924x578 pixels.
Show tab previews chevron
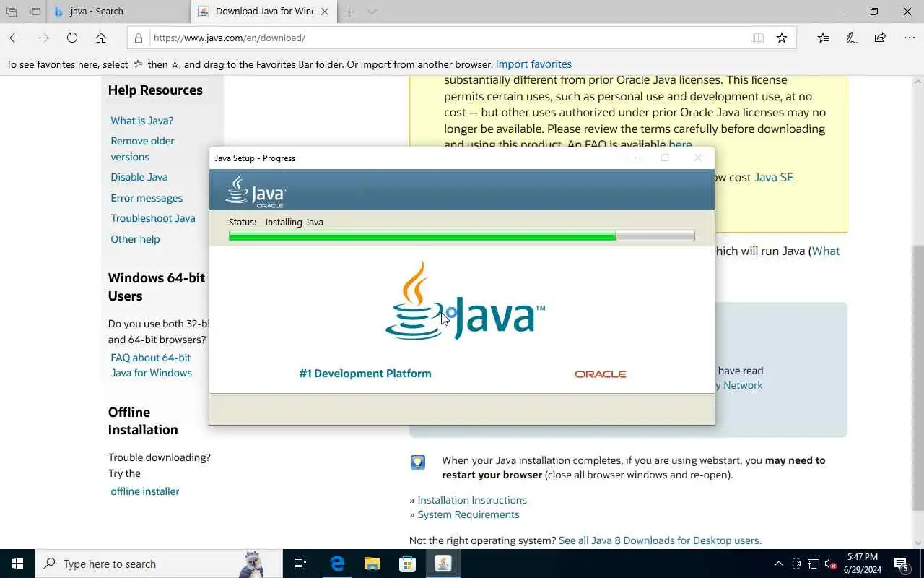pos(372,12)
